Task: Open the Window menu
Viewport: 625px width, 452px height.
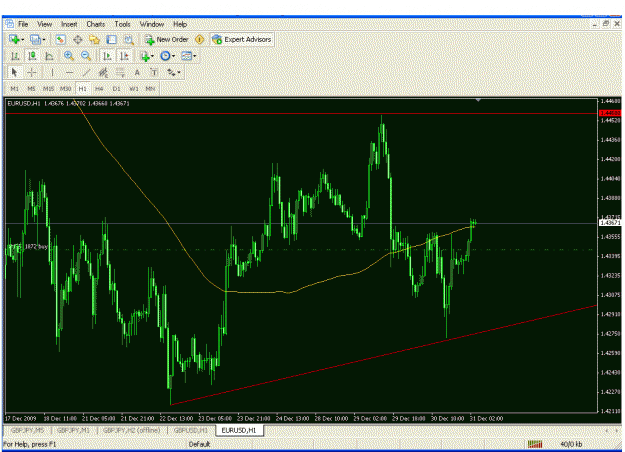Action: click(x=151, y=24)
